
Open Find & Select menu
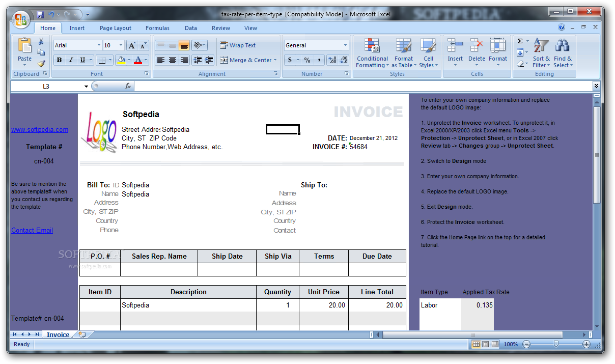[x=563, y=52]
